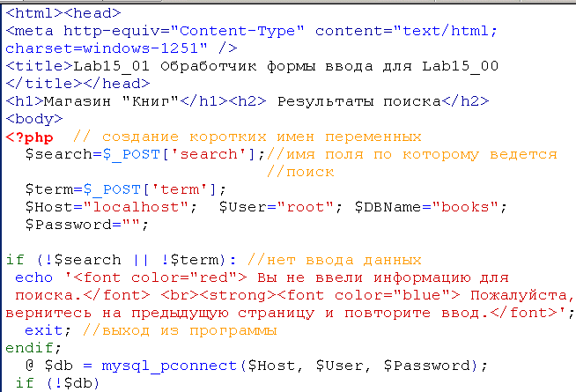This screenshot has height=392, width=576.
Task: Click the orange comment //поиск
Action: [300, 172]
